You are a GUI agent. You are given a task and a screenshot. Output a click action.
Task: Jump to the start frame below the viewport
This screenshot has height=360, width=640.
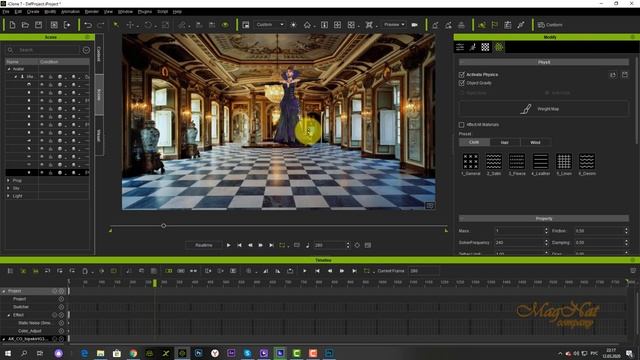click(240, 245)
